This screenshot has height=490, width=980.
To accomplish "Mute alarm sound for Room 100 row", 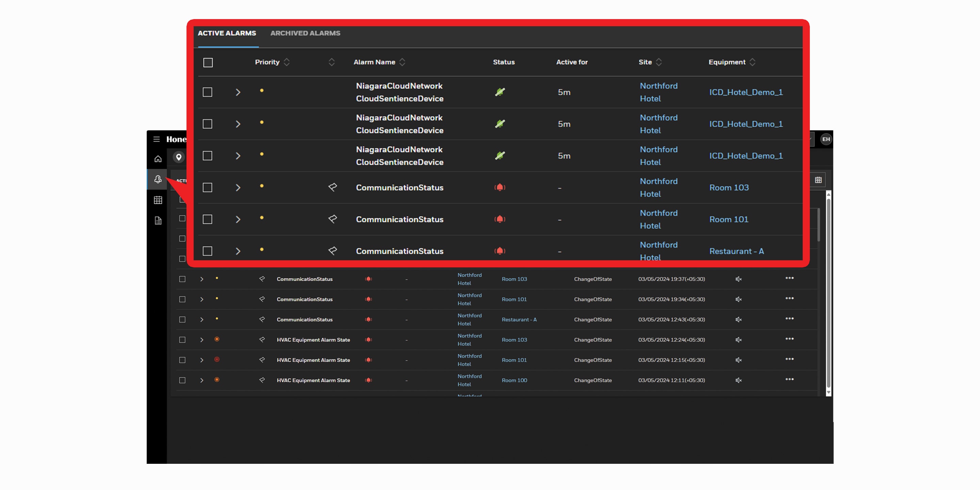I will [x=738, y=380].
